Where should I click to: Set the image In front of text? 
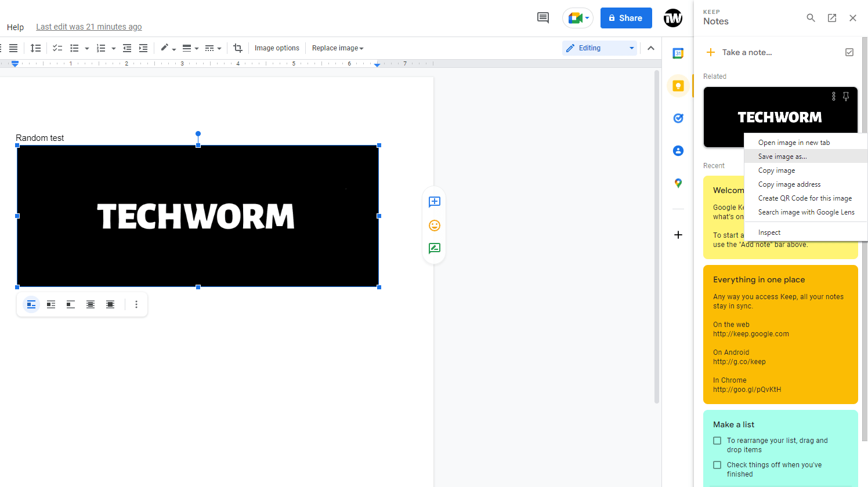(110, 304)
